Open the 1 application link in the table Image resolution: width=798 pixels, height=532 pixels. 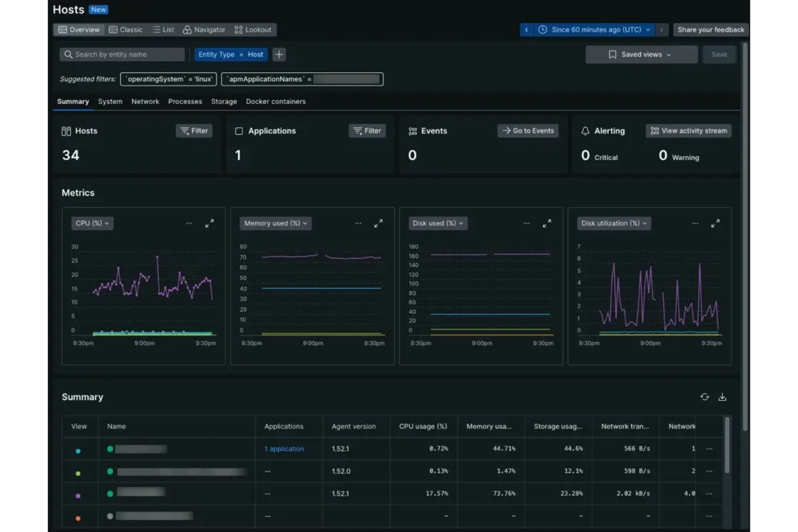tap(284, 448)
